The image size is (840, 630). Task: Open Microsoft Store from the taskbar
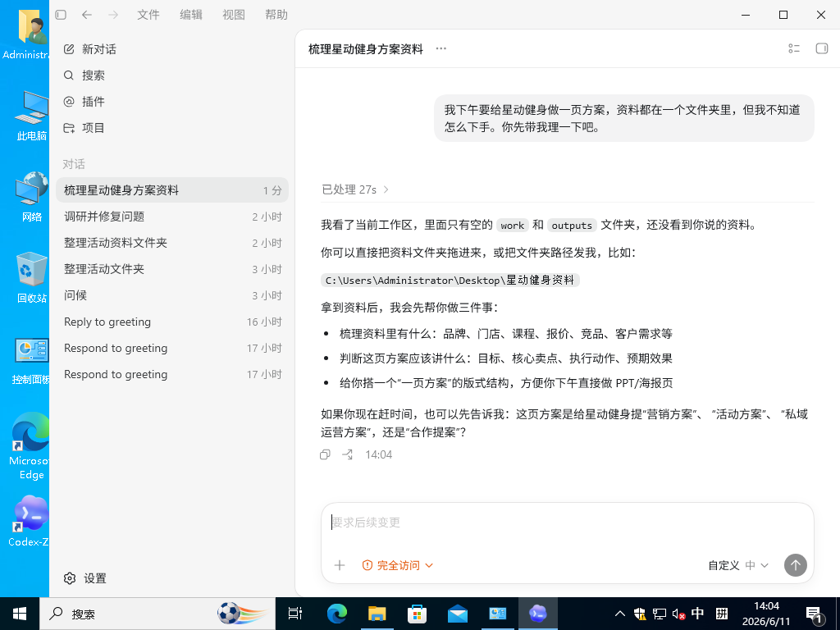418,614
